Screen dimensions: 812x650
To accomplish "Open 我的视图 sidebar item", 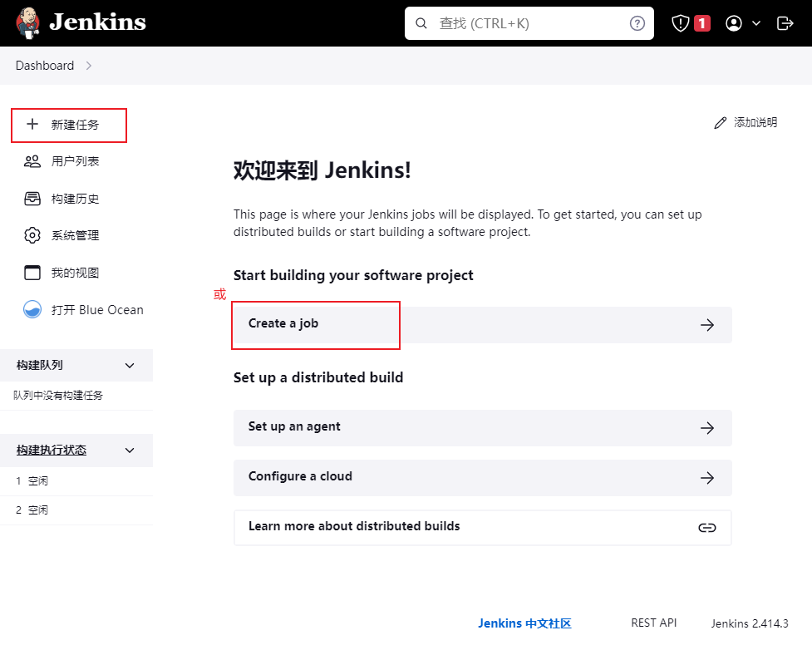I will point(75,273).
